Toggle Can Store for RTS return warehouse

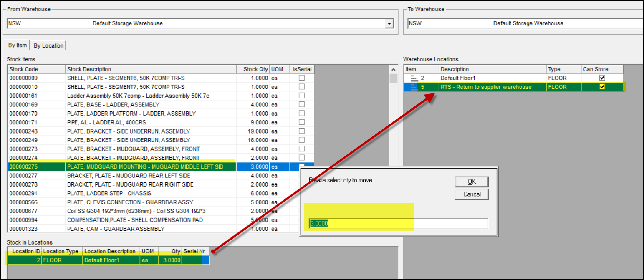click(x=602, y=87)
